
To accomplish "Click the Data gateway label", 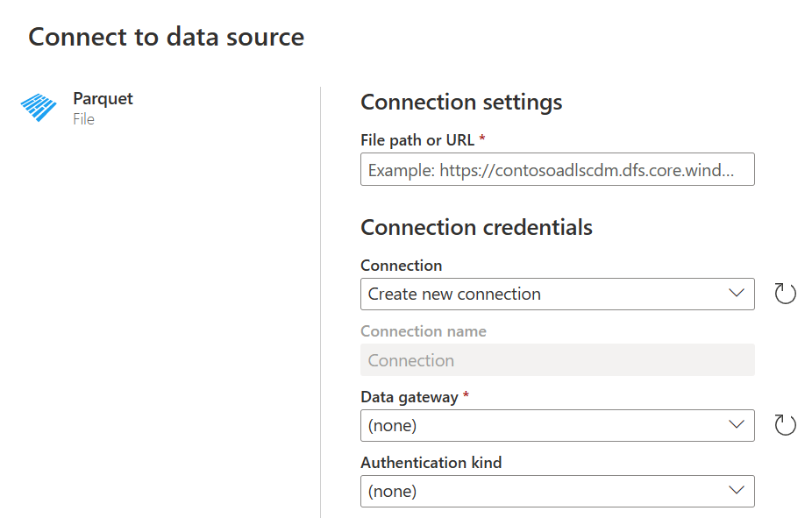I will pos(410,397).
